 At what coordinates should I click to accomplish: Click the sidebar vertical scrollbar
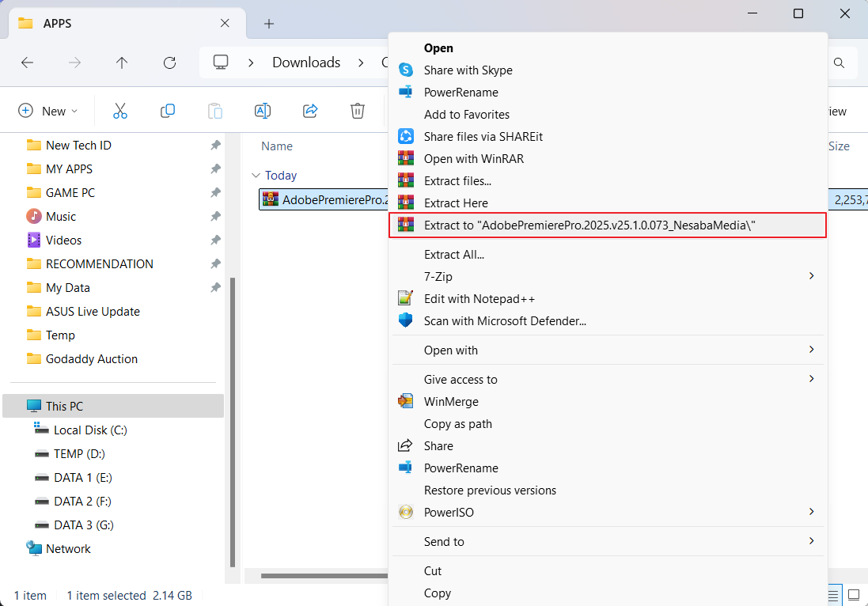coord(233,422)
